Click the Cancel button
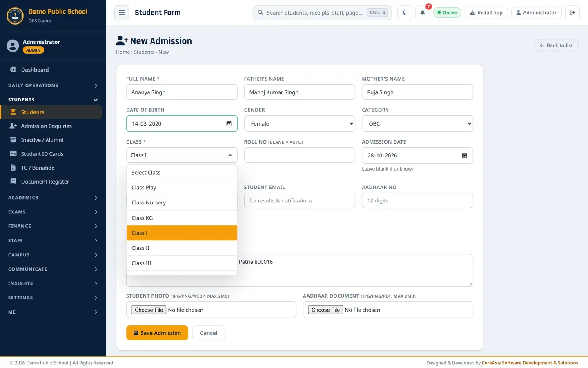The height and width of the screenshot is (368, 588). (x=209, y=333)
